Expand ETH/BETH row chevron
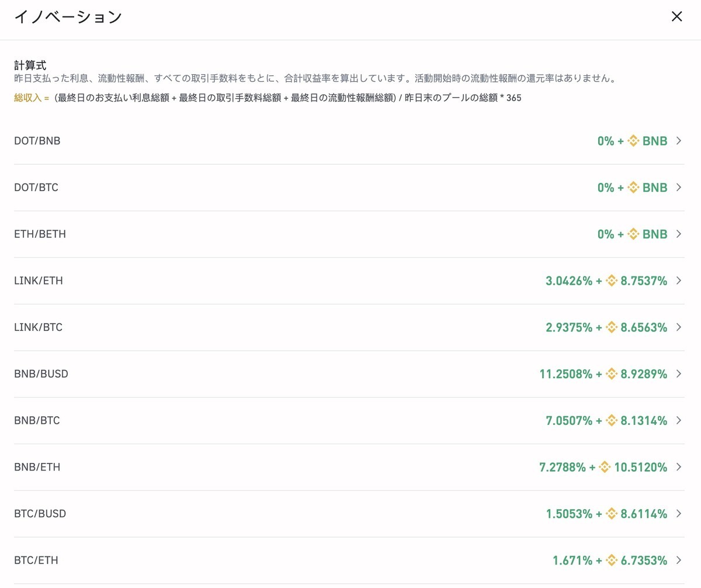The height and width of the screenshot is (588, 701). click(x=679, y=234)
